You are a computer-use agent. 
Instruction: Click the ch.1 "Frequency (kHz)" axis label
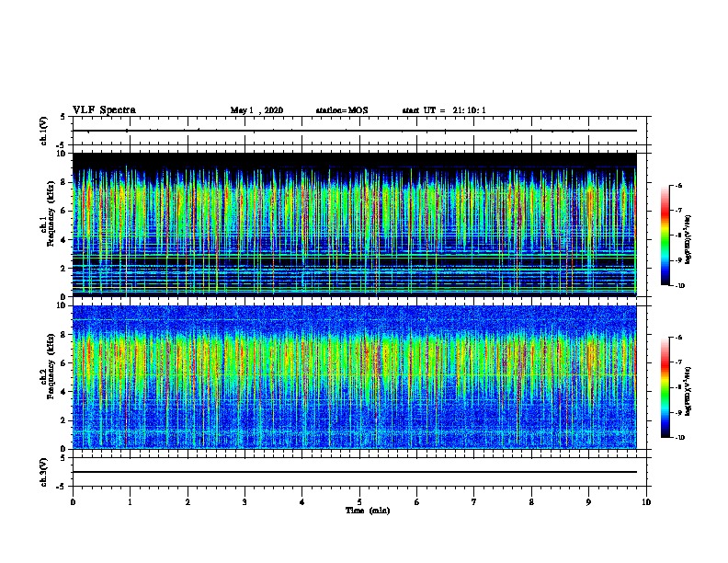click(x=49, y=213)
